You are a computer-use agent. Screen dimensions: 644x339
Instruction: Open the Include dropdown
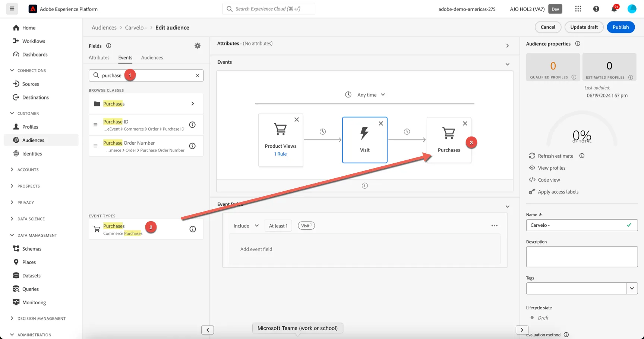[x=246, y=226]
